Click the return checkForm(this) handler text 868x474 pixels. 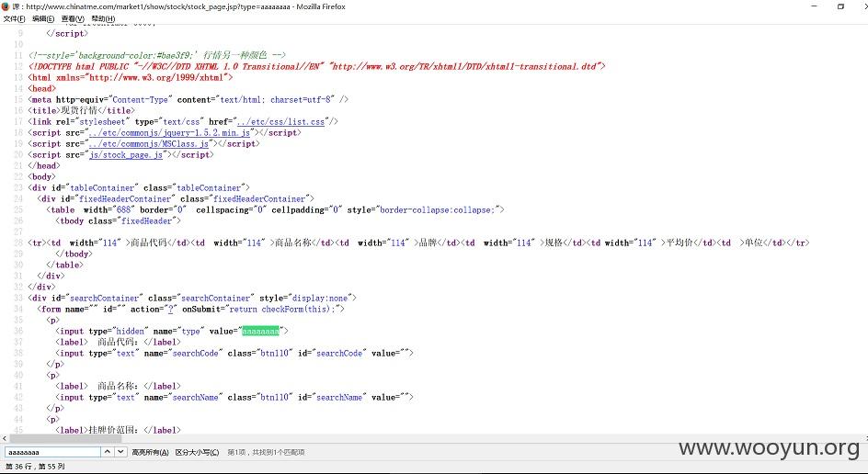click(284, 310)
